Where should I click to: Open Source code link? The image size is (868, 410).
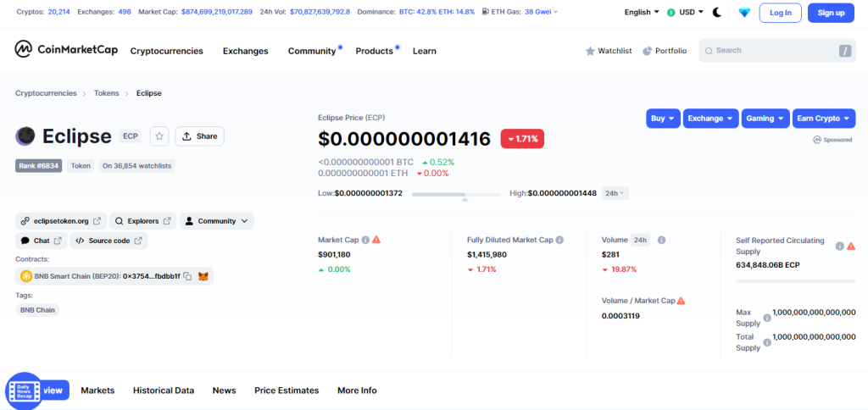(x=109, y=241)
